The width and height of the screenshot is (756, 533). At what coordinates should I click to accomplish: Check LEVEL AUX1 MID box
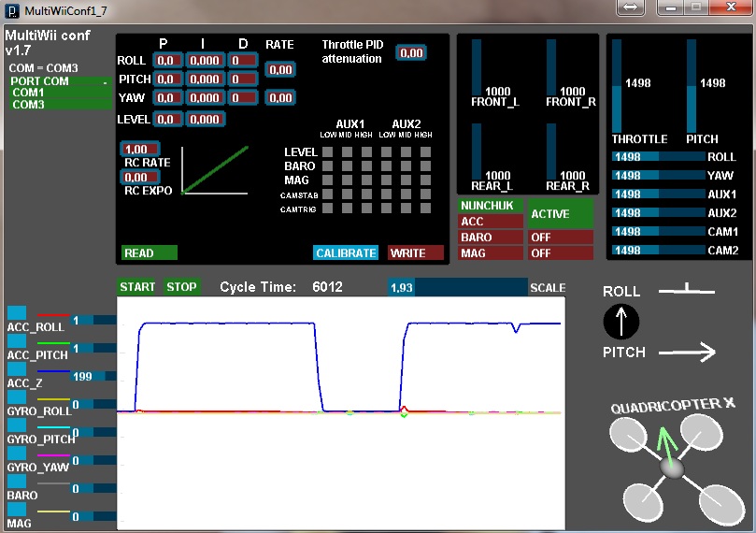coord(347,151)
